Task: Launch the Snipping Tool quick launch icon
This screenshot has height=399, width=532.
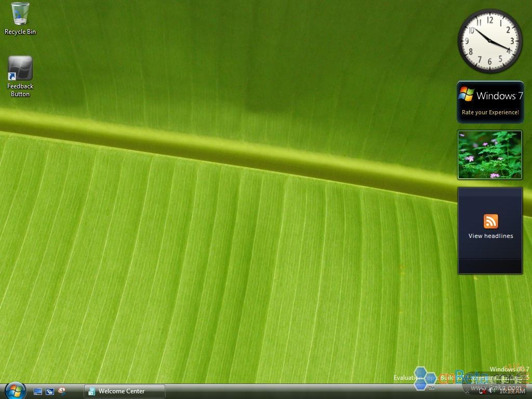Action: click(x=62, y=392)
